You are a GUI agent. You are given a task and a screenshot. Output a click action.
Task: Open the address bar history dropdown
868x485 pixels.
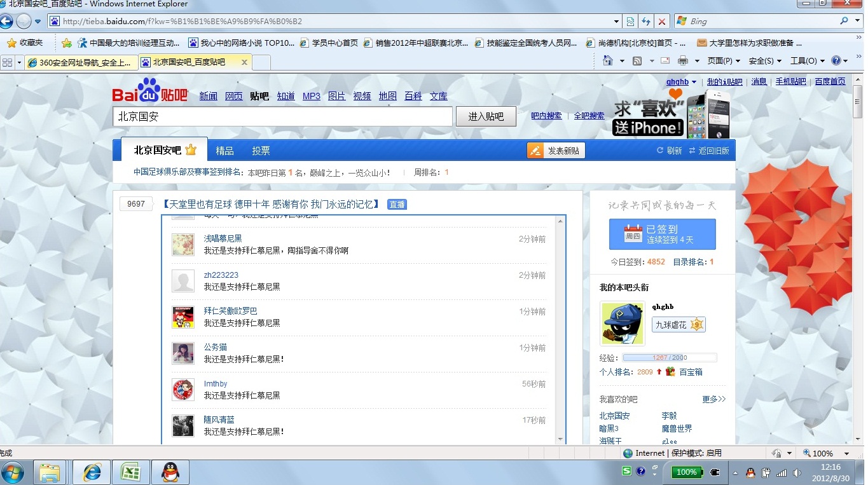point(616,21)
